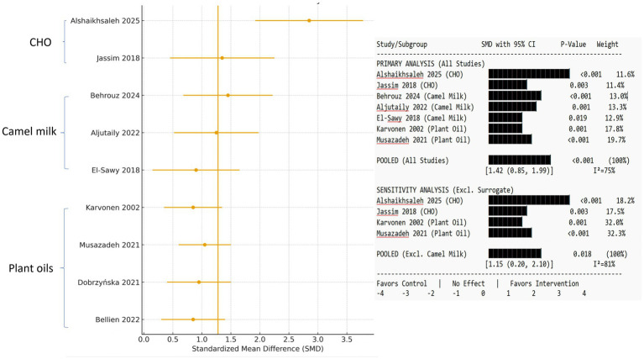644x359 pixels.
Task: Click the SMD with 95% CI column header
Action: click(508, 45)
